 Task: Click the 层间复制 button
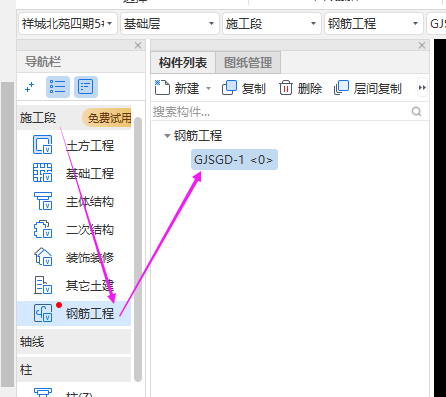point(368,88)
